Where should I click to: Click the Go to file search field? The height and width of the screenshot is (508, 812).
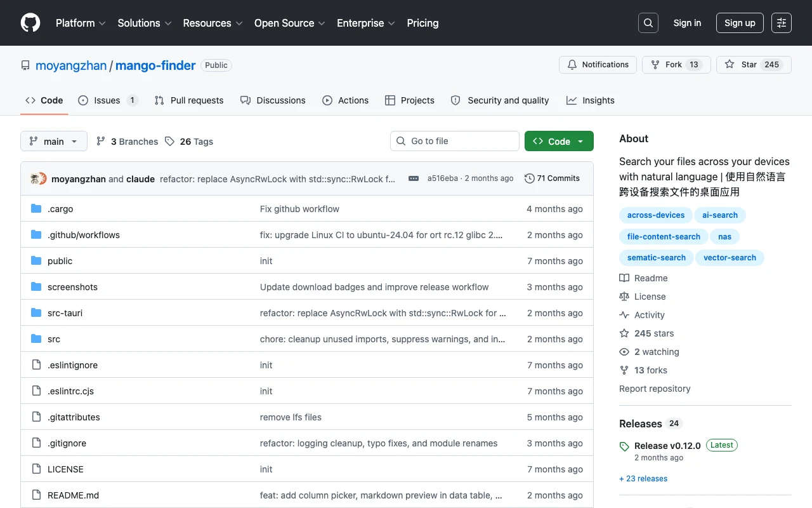455,141
